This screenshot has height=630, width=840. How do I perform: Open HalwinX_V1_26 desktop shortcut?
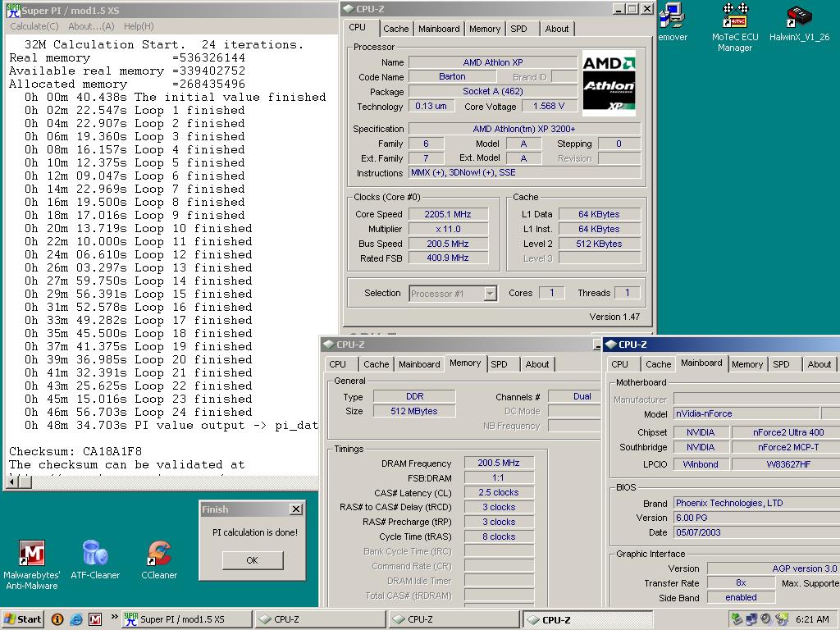tap(799, 16)
